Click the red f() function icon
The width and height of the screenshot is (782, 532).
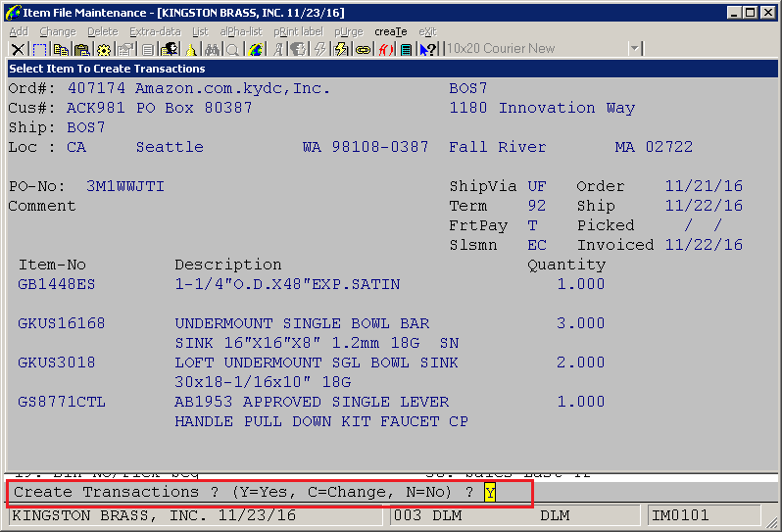tap(385, 49)
